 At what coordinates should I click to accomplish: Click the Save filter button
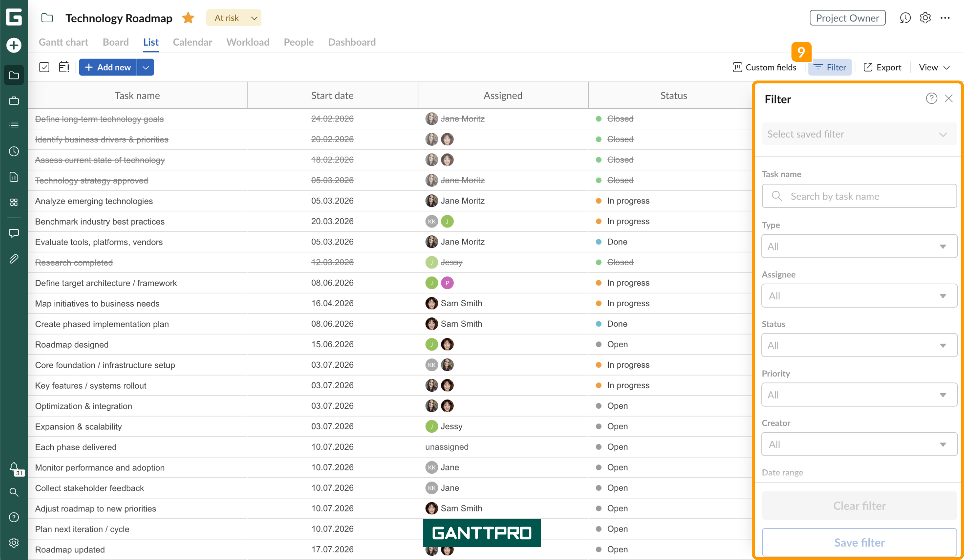coord(859,542)
